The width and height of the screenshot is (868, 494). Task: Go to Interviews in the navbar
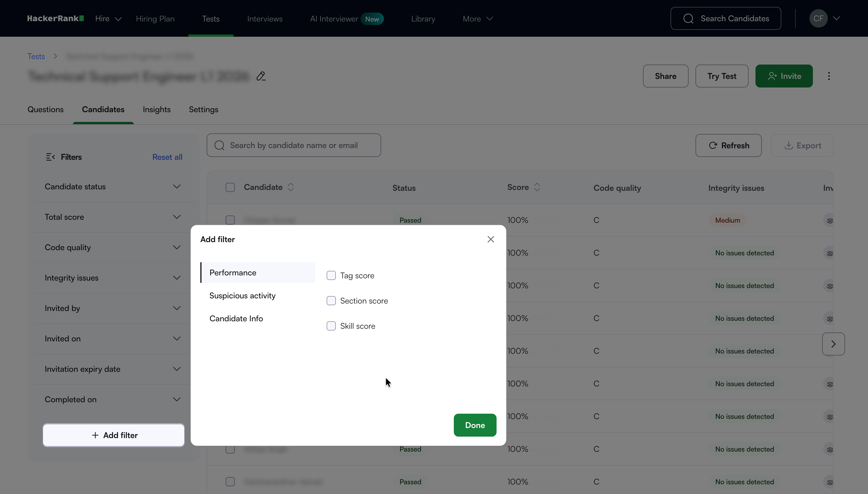pyautogui.click(x=265, y=19)
